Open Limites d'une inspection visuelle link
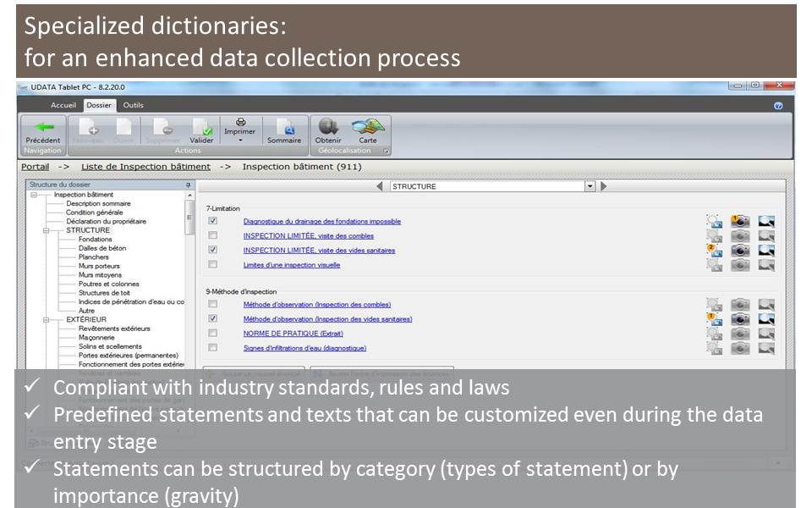This screenshot has width=812, height=508. click(292, 265)
